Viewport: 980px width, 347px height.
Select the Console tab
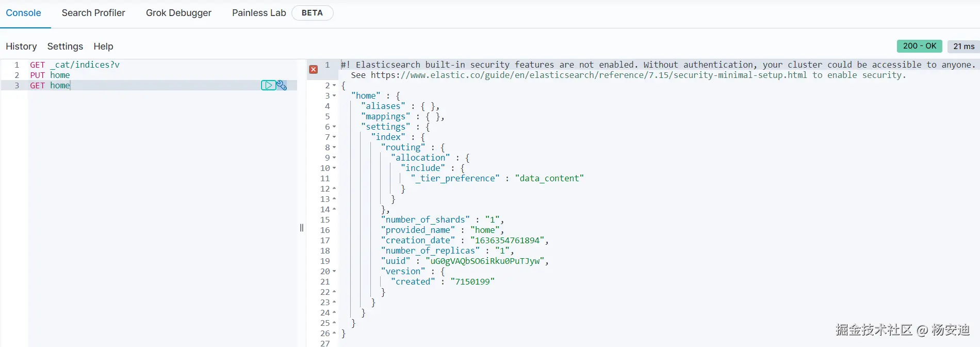click(x=23, y=13)
